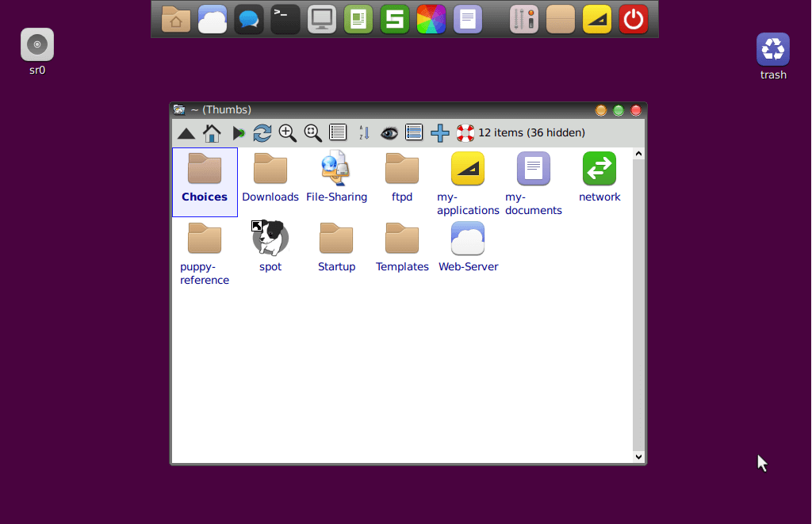Open the trash desktop icon
The image size is (812, 524).
click(773, 56)
